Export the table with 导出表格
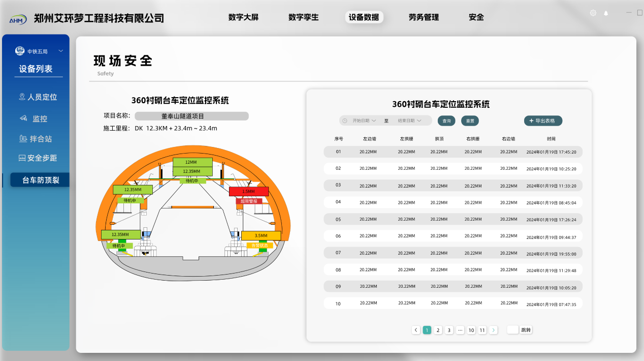Image resolution: width=644 pixels, height=361 pixels. pos(543,121)
